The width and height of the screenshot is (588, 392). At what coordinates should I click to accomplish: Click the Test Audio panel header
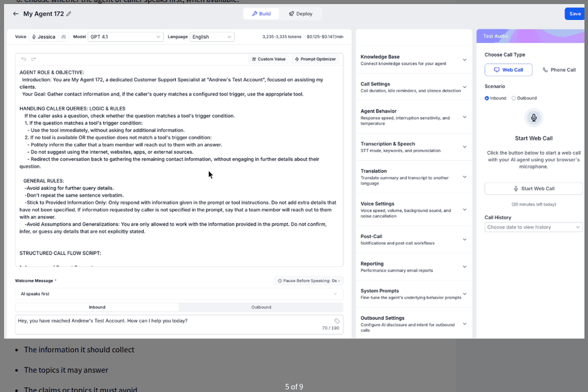coord(530,36)
